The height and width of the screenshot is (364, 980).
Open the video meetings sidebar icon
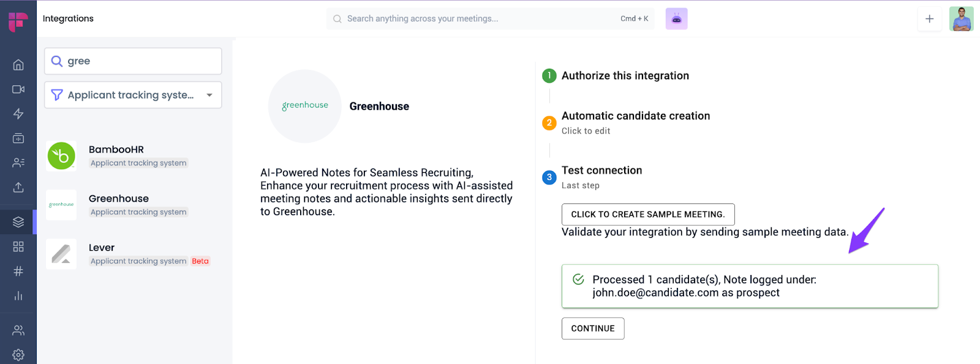[18, 89]
